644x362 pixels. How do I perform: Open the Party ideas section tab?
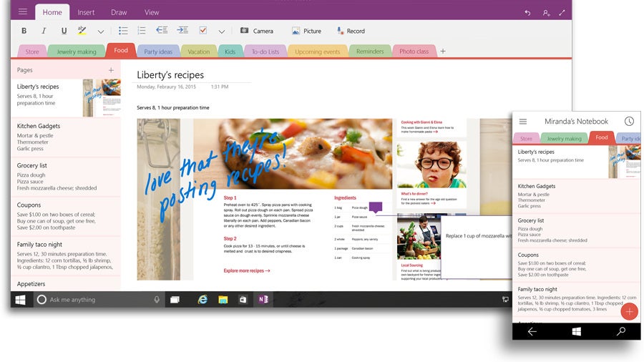coord(158,52)
